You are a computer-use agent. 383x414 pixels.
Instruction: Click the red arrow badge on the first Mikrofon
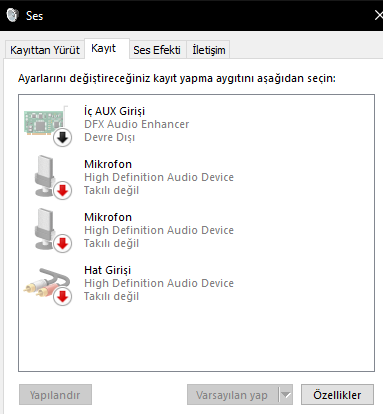[x=62, y=190]
